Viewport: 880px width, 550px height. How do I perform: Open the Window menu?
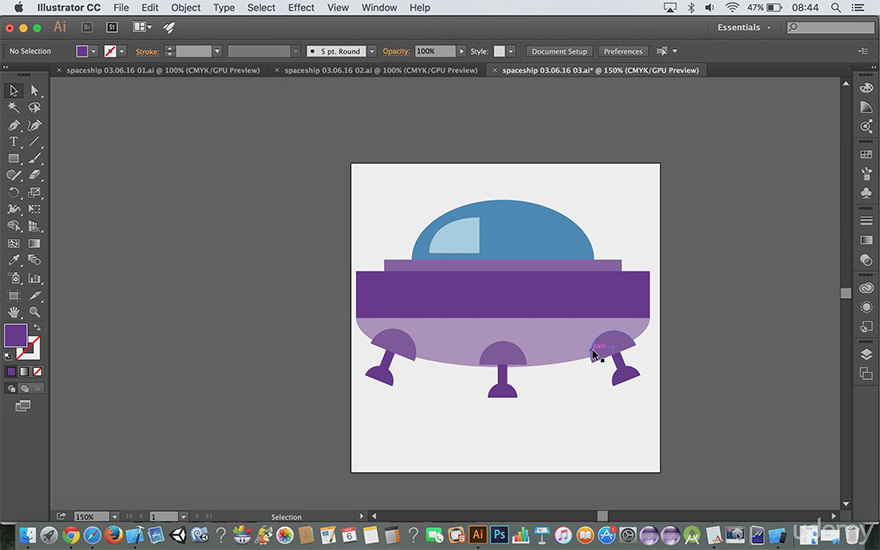click(379, 8)
